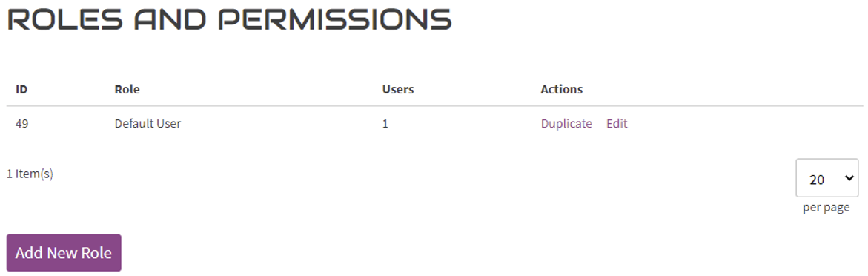Select the user count 1 cell
Image resolution: width=868 pixels, height=276 pixels.
coord(385,124)
